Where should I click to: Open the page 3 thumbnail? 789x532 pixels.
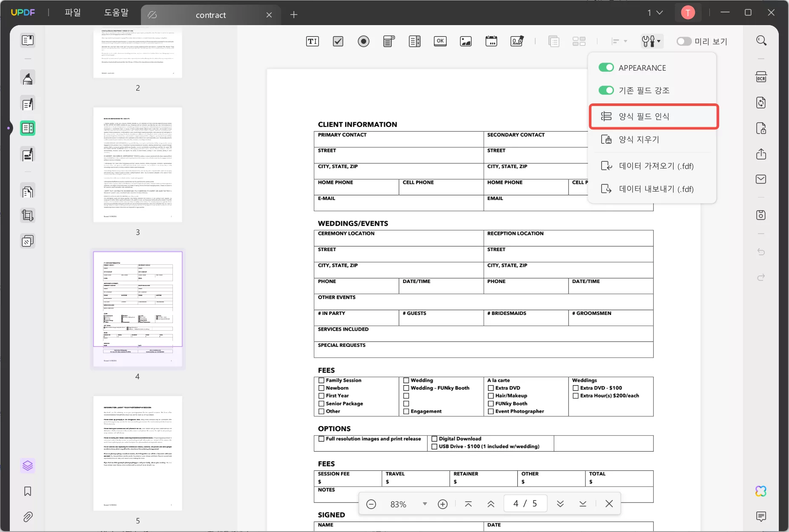tap(138, 165)
